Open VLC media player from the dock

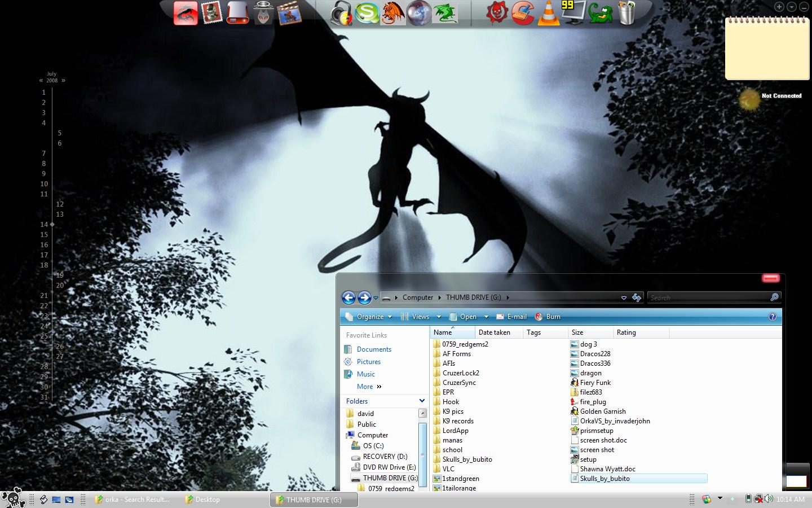coord(548,13)
